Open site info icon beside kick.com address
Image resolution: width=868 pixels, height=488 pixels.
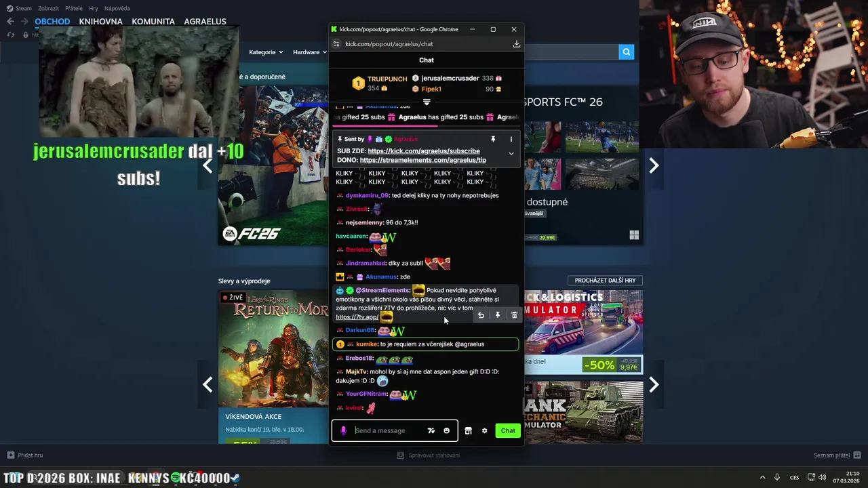coord(336,44)
